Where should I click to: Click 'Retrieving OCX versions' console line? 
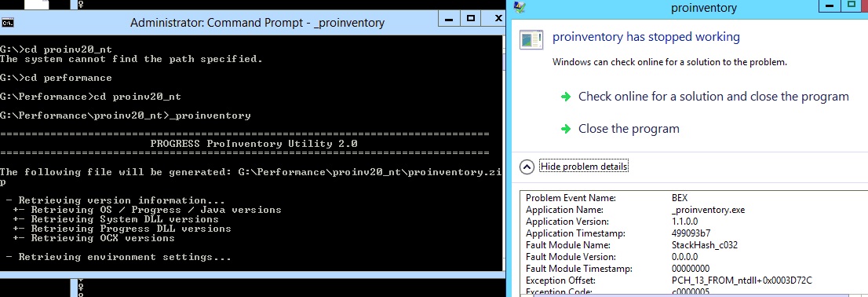[x=93, y=238]
